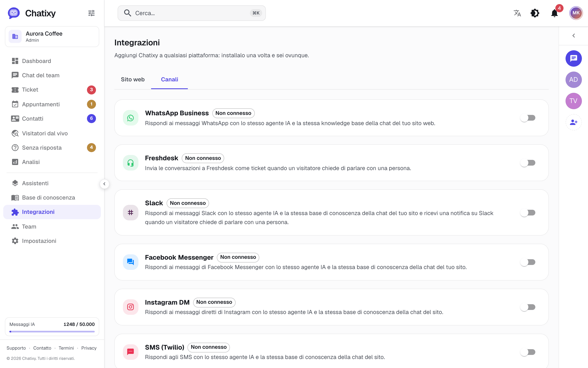Click the Aurora Coffee building icon

point(15,37)
